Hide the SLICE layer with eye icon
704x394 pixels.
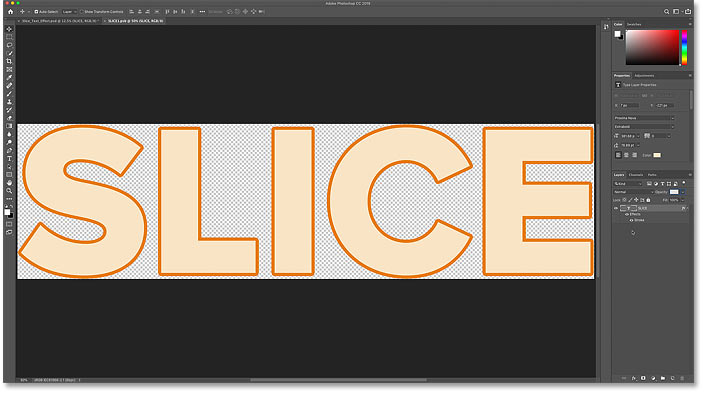coord(616,208)
